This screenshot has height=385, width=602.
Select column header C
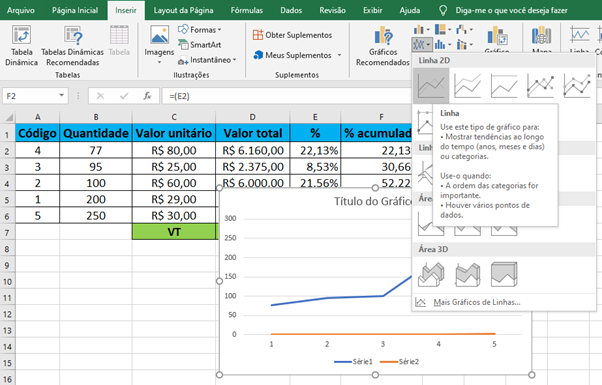tap(174, 117)
